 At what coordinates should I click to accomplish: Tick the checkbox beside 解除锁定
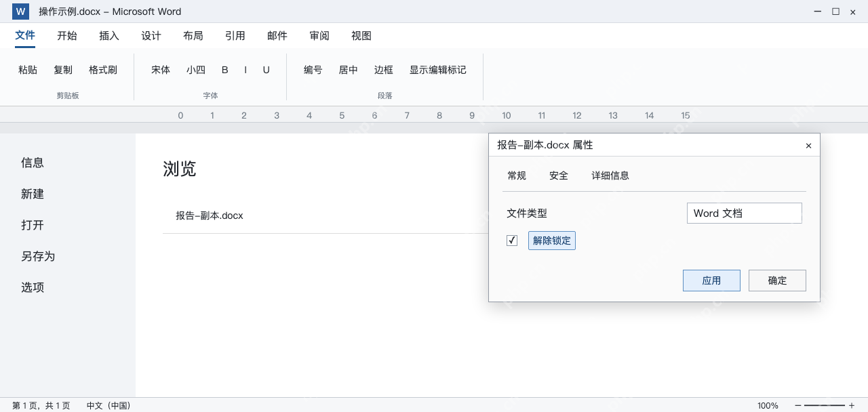tap(512, 241)
